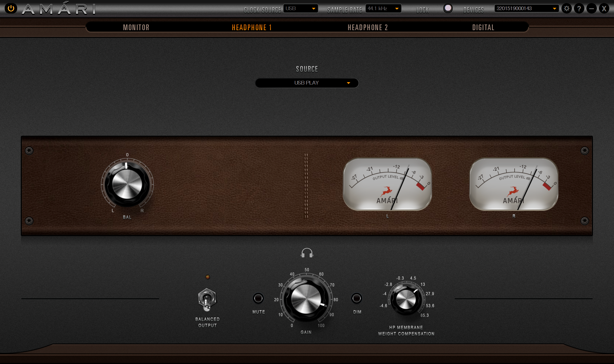Toggle the Dim button

[357, 298]
